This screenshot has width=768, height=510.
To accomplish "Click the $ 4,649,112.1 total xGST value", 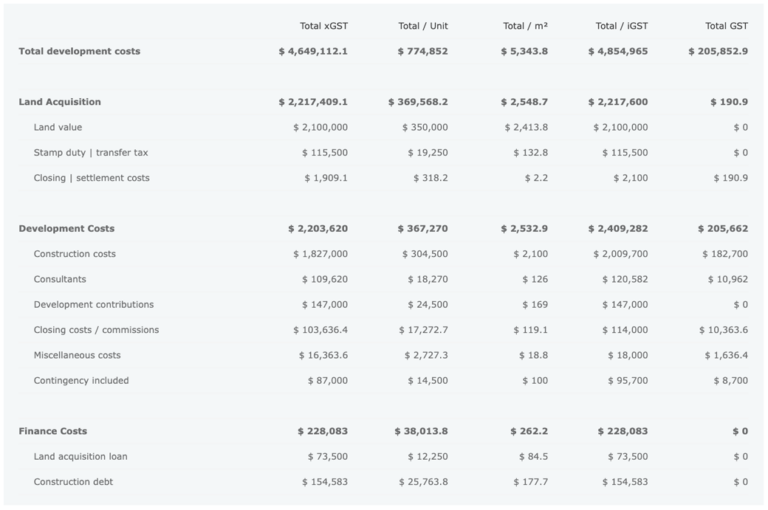I will (x=313, y=51).
